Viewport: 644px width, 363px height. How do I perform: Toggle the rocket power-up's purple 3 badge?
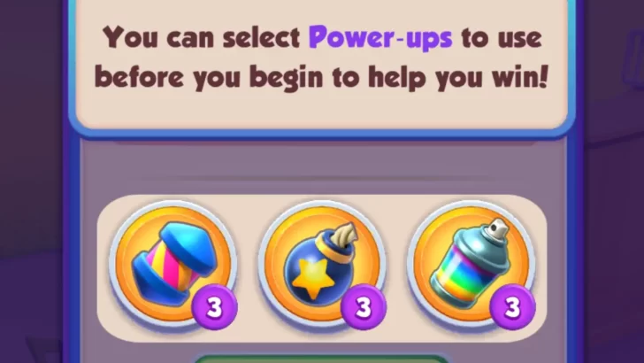click(x=214, y=307)
